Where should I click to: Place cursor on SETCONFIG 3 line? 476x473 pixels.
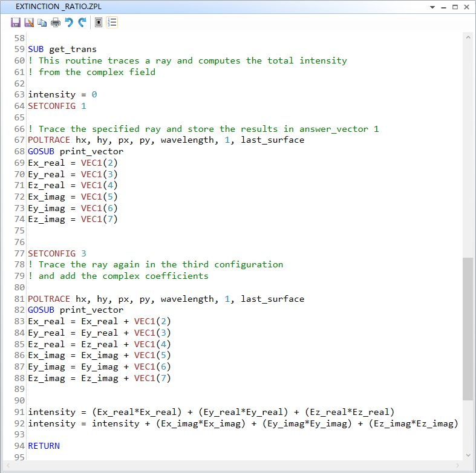pos(57,253)
